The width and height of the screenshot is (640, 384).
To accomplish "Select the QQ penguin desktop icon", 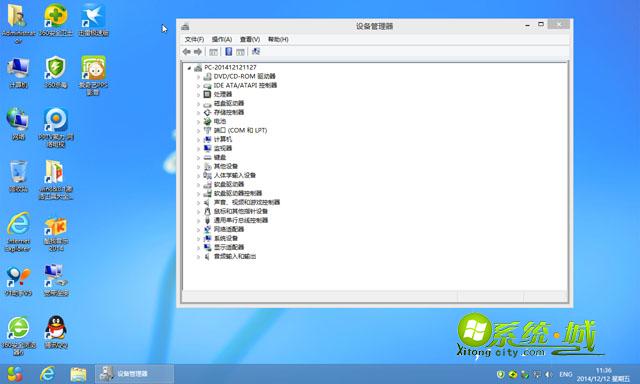I will 56,328.
